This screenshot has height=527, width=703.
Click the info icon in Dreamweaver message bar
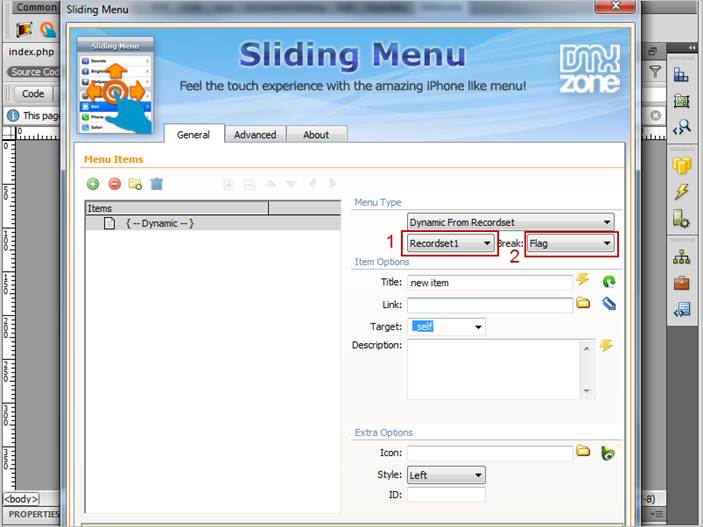tap(13, 115)
